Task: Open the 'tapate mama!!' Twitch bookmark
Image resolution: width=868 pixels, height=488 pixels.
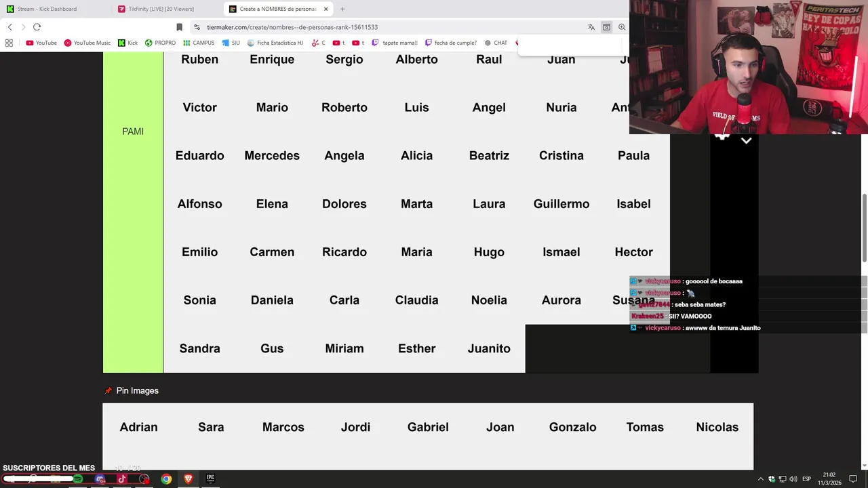Action: 395,43
